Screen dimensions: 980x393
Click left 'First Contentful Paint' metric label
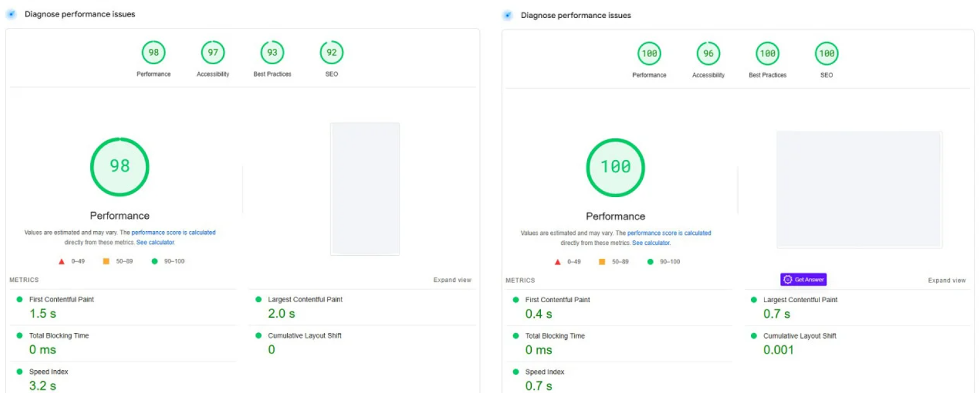click(x=62, y=300)
